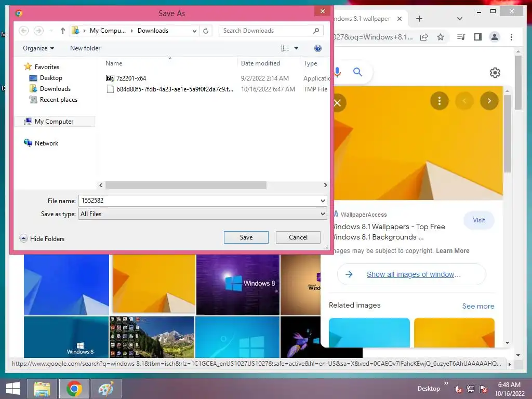Open the Save as type dropdown

(x=323, y=214)
